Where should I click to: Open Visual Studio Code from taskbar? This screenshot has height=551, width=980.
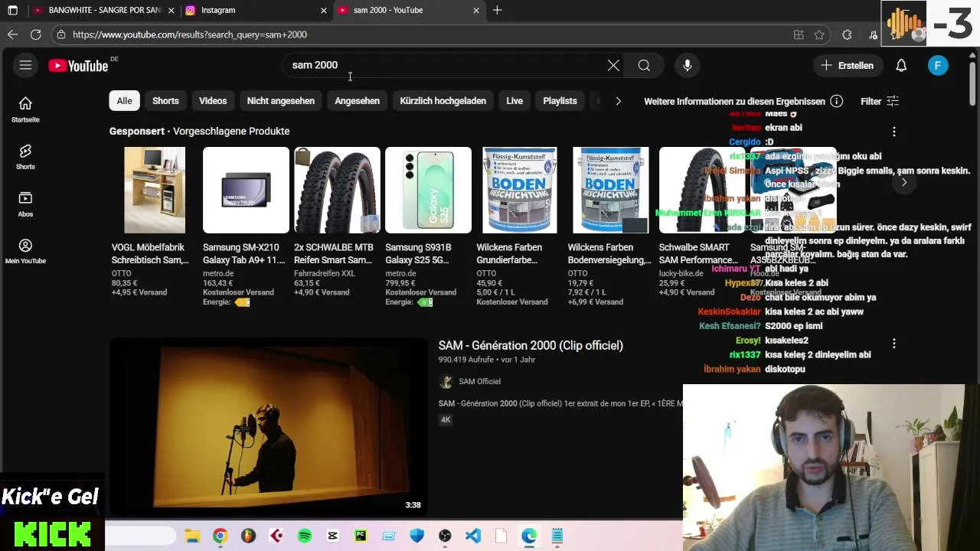click(473, 536)
